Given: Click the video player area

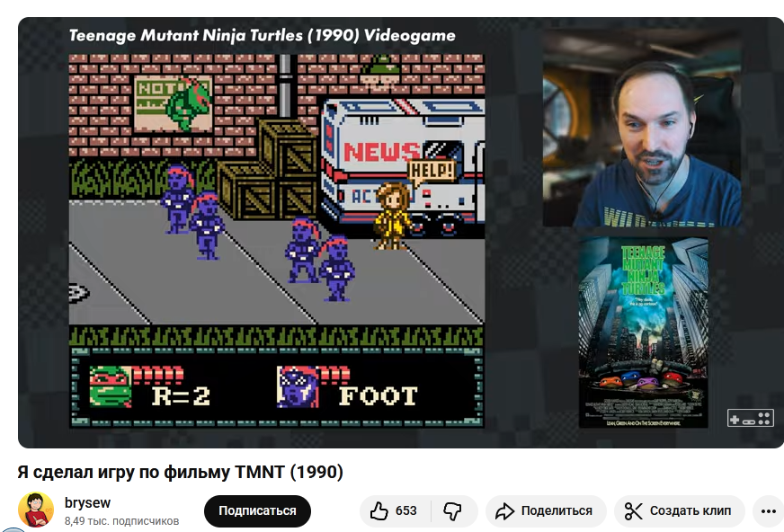Looking at the screenshot, I should [x=400, y=233].
